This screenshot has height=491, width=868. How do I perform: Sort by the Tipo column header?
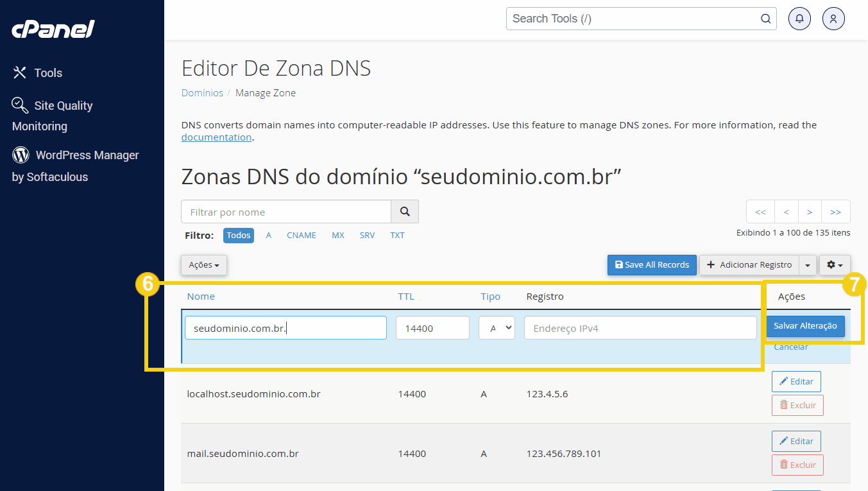(x=490, y=297)
